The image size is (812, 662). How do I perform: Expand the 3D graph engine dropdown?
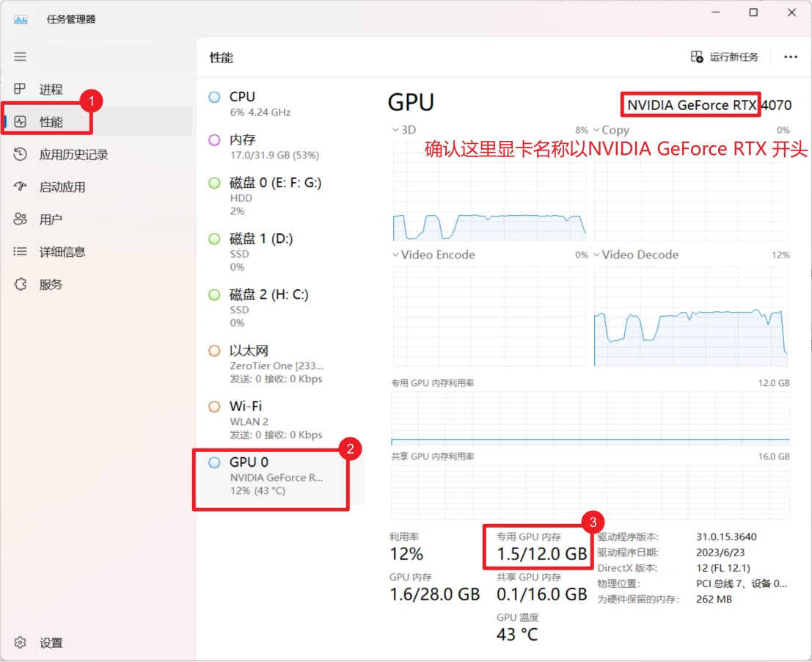click(404, 130)
